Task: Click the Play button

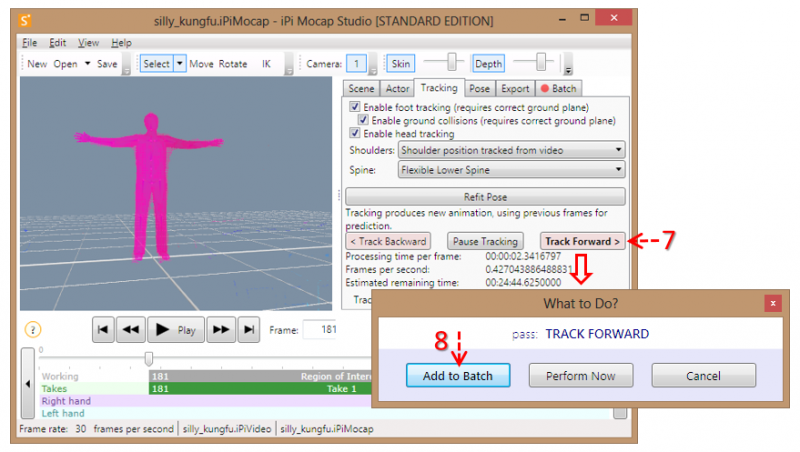Action: (x=176, y=330)
